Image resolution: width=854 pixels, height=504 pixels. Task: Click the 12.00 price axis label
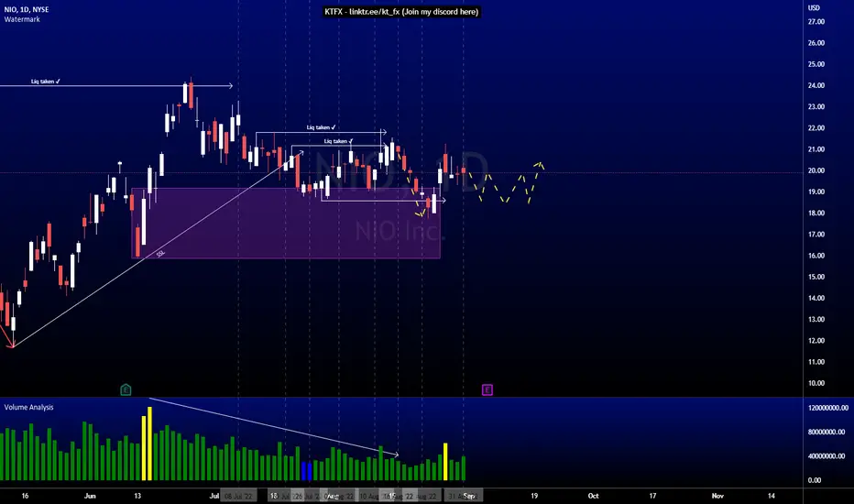816,341
